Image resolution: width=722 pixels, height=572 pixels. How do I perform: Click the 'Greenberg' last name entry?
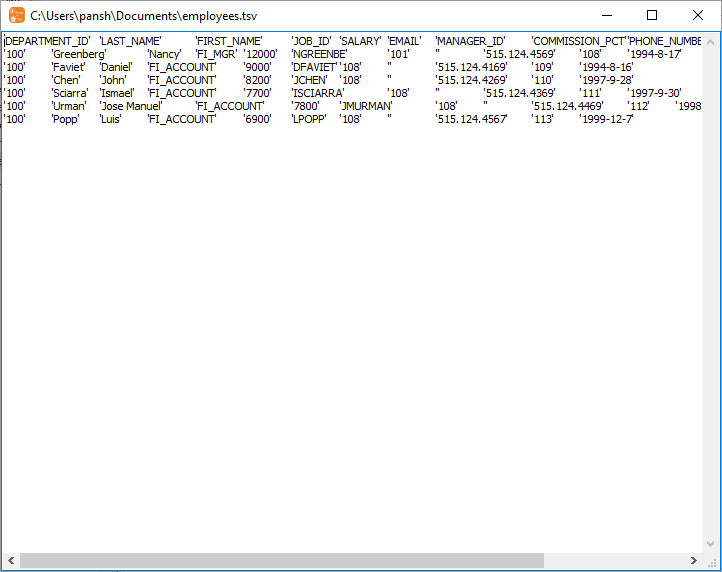coord(78,54)
